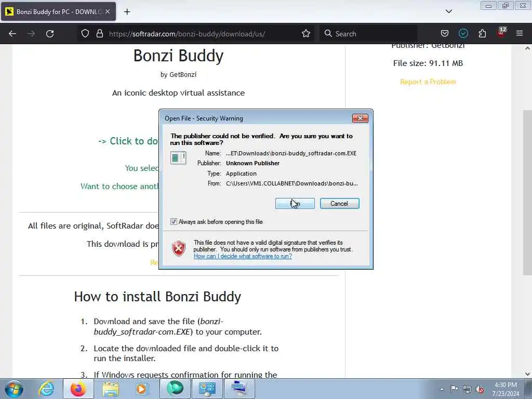Close the Open File Security Warning dialog

point(360,118)
